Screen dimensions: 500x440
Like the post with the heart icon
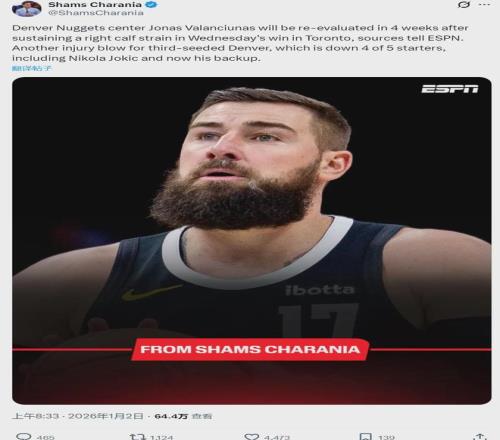(x=252, y=436)
